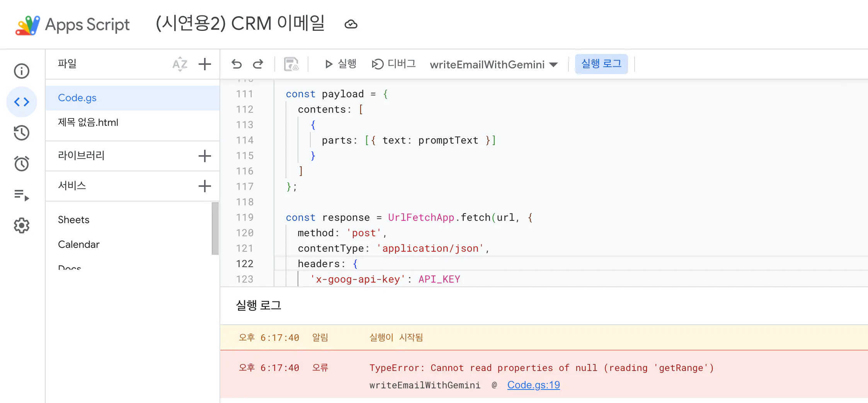The height and width of the screenshot is (403, 868).
Task: Open the function selector dropdown
Action: (554, 64)
